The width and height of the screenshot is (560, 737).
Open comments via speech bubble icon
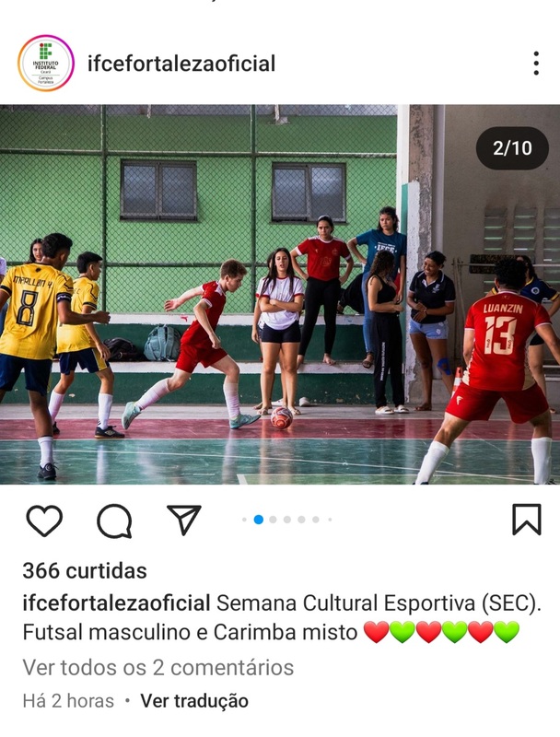[114, 521]
